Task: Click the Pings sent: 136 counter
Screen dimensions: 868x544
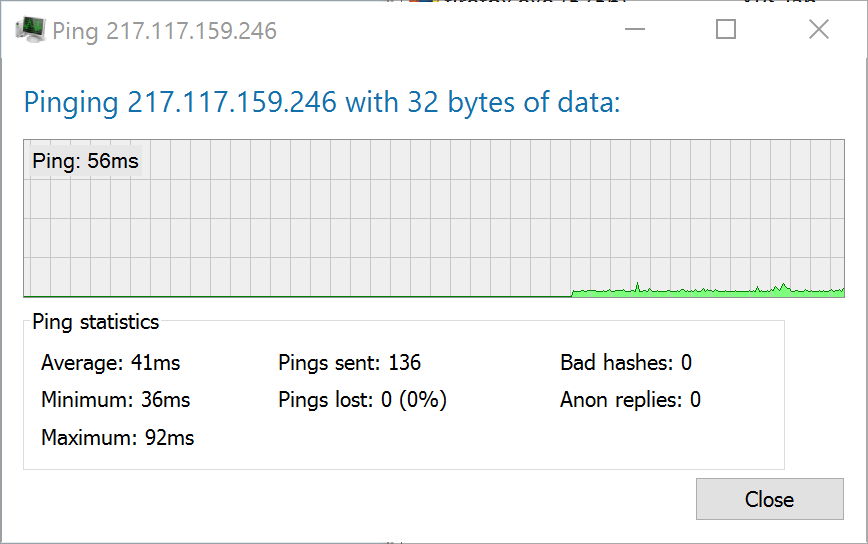Action: [349, 362]
